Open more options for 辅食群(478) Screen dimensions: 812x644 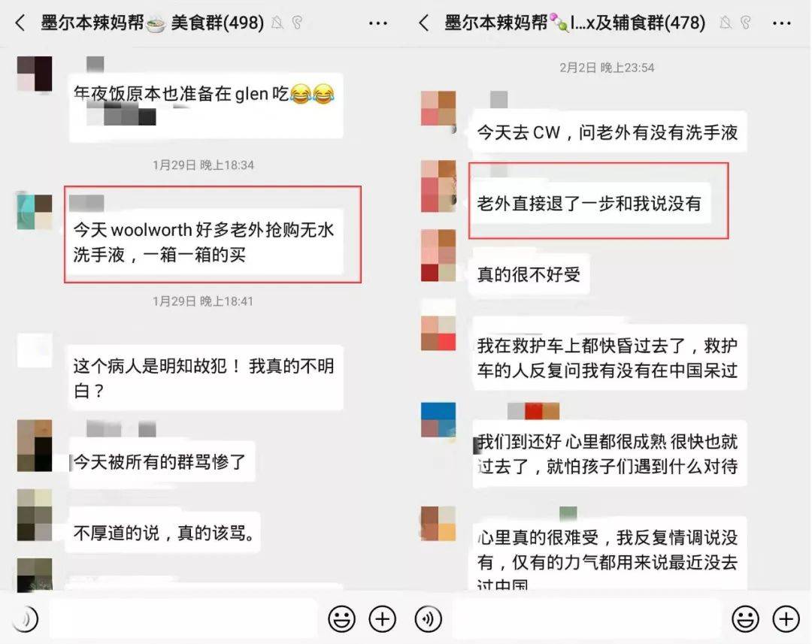point(781,23)
